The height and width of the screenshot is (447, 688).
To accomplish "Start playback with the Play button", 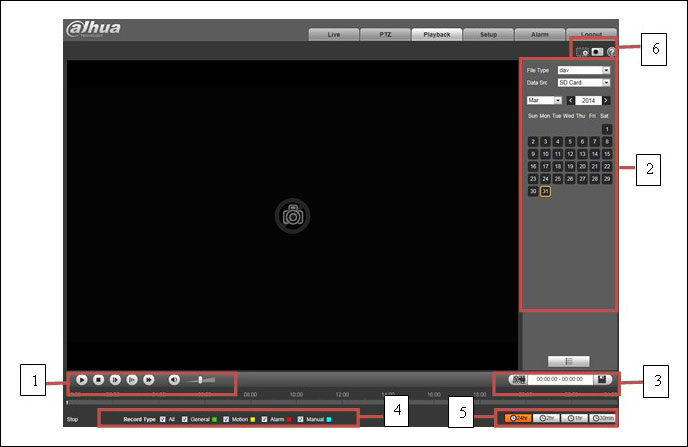I will click(82, 380).
